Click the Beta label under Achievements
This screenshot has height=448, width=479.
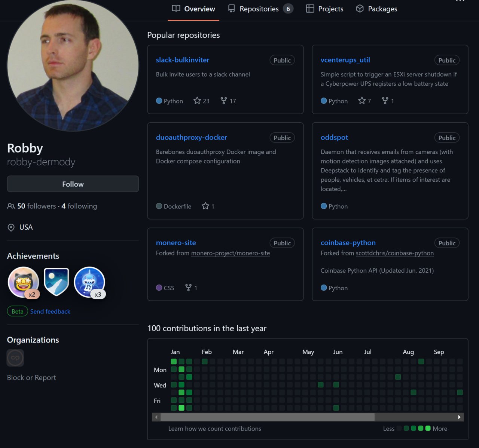click(17, 312)
